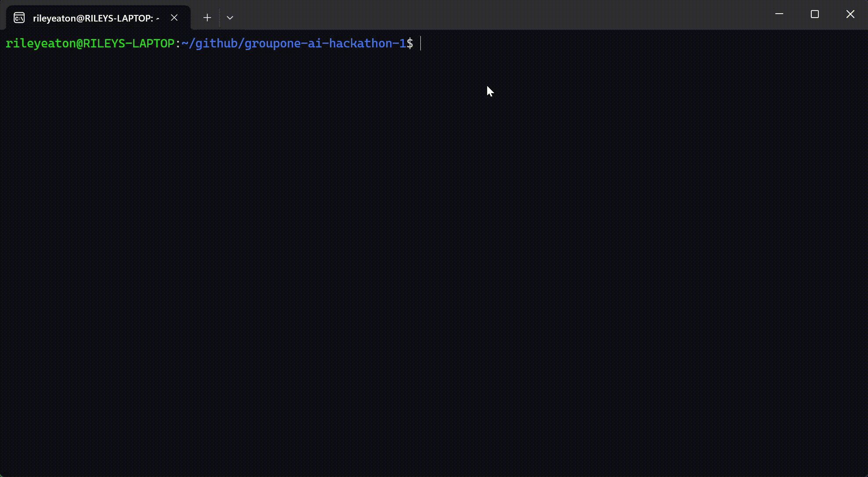868x477 pixels.
Task: Click the colon separator after RILEYS-LAPTOP in the prompt
Action: [x=178, y=43]
